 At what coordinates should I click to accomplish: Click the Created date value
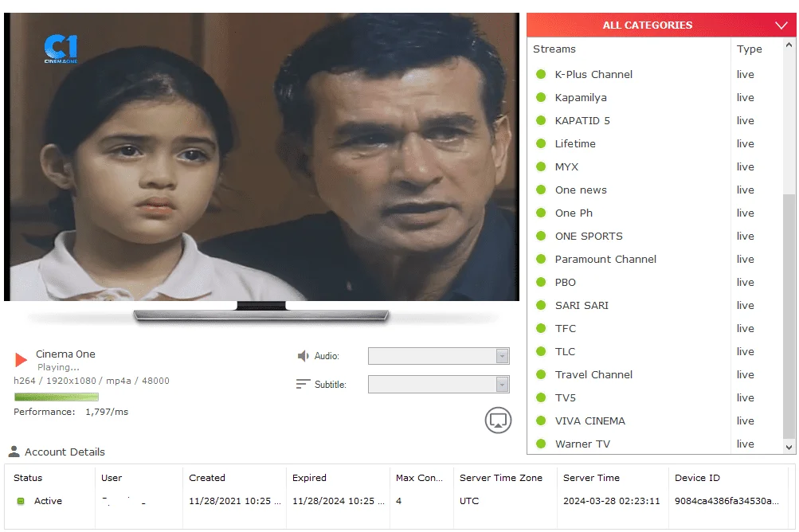tap(235, 501)
